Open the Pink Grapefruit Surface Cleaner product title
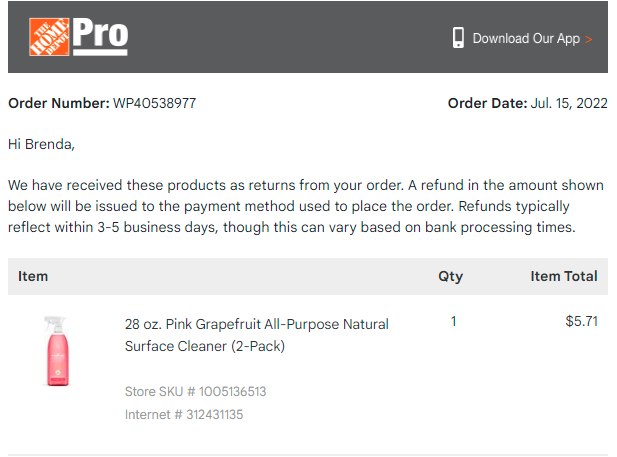 click(x=257, y=335)
